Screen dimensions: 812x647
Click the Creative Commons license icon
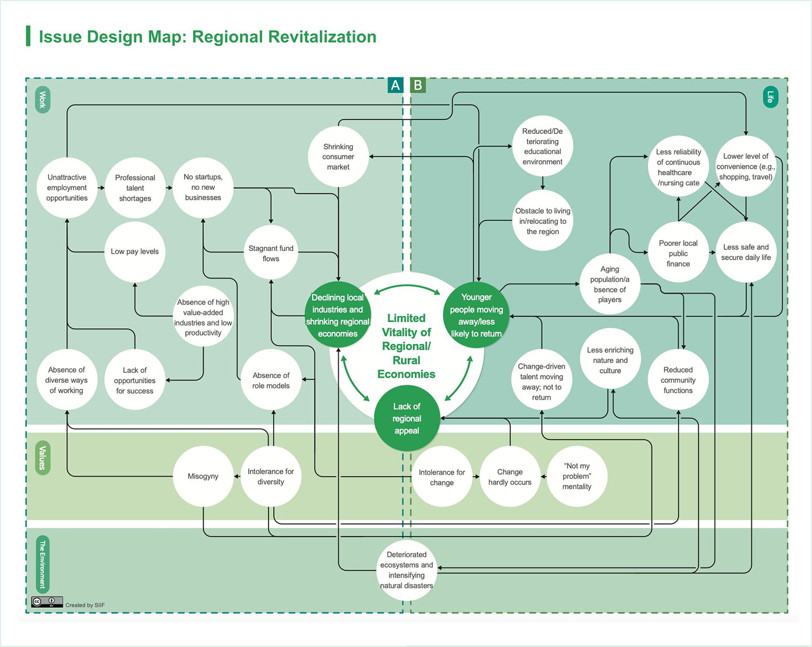(47, 602)
